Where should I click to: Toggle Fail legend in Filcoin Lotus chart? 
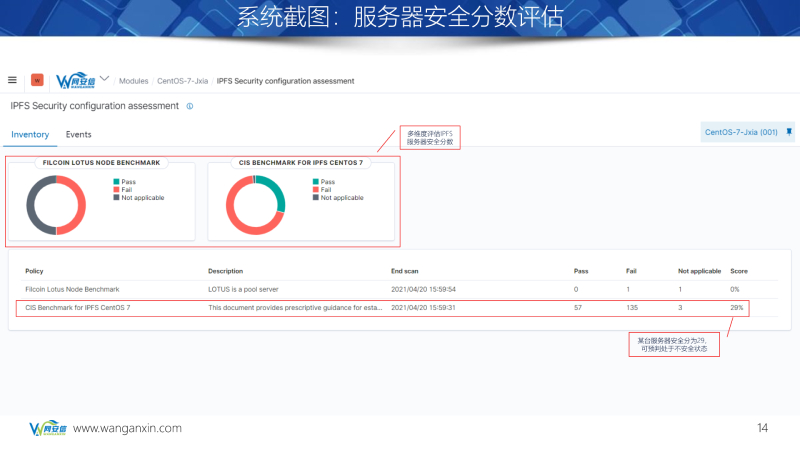128,190
